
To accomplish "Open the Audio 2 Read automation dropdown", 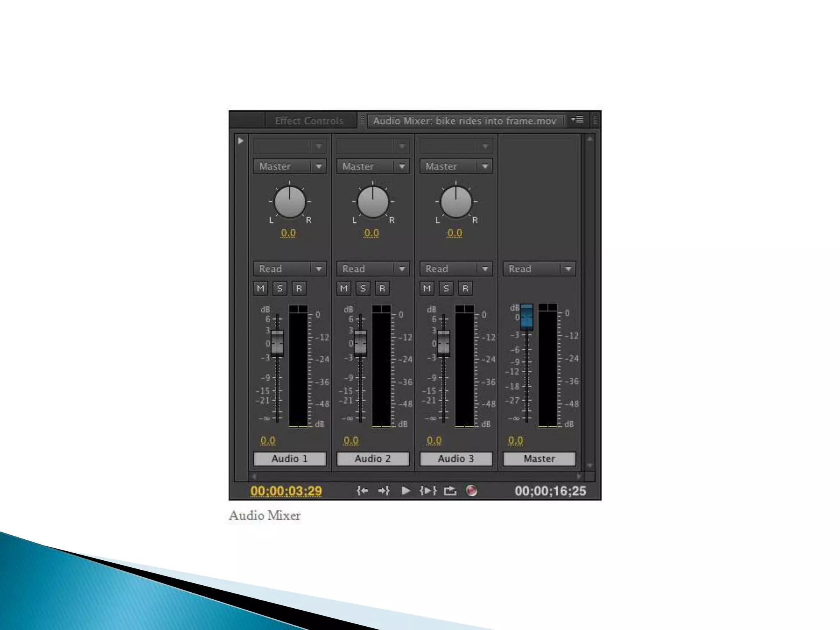I will (372, 269).
